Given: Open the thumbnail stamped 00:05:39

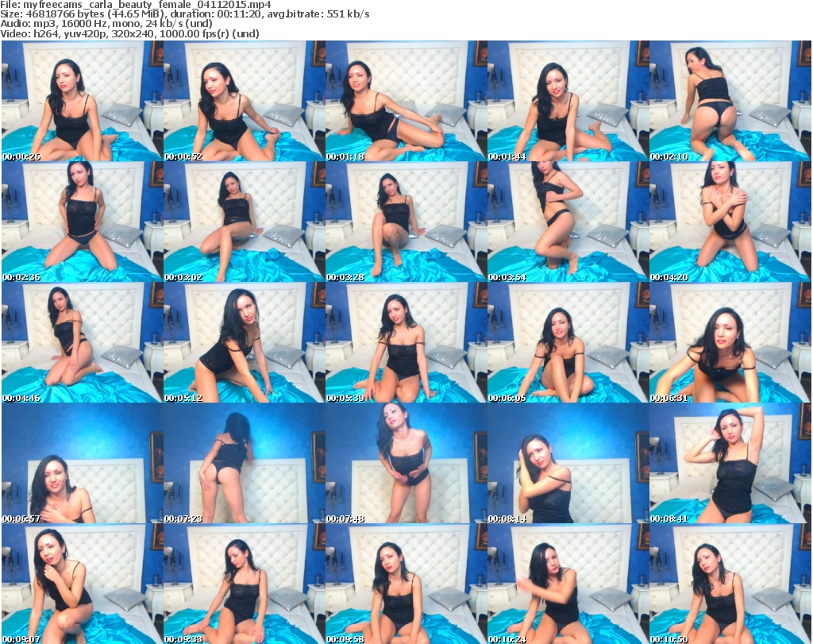Looking at the screenshot, I should [x=406, y=343].
